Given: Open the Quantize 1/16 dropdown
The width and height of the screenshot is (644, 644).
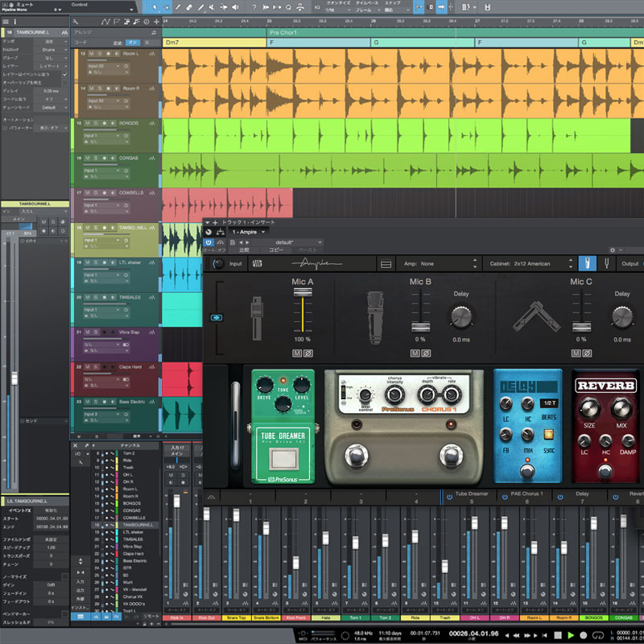Looking at the screenshot, I should click(x=338, y=10).
